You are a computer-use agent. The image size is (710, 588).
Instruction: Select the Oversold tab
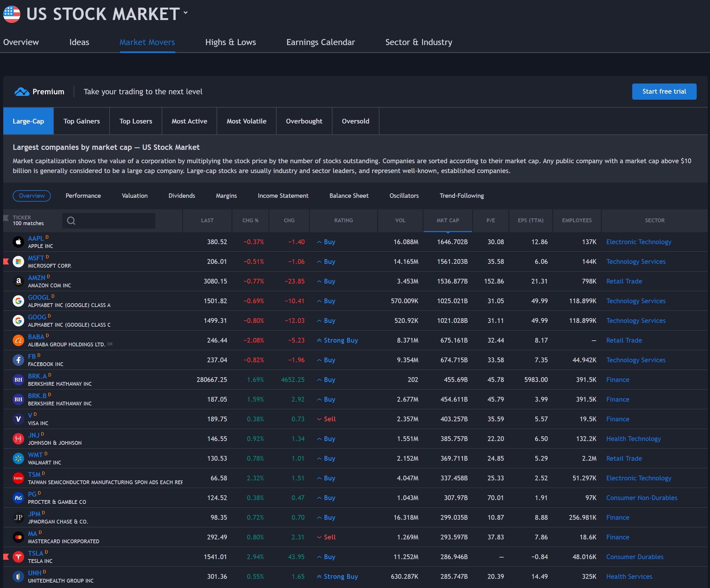click(355, 121)
